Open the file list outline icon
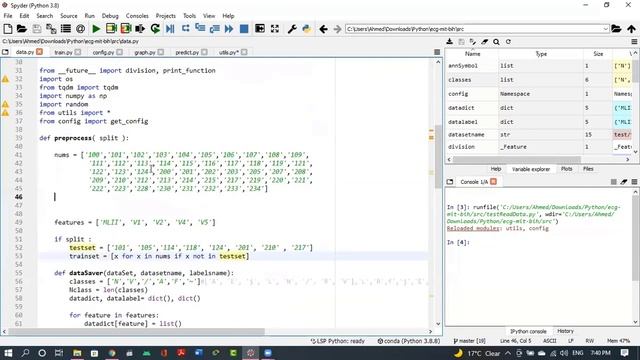This screenshot has height=360, width=640. [66, 29]
